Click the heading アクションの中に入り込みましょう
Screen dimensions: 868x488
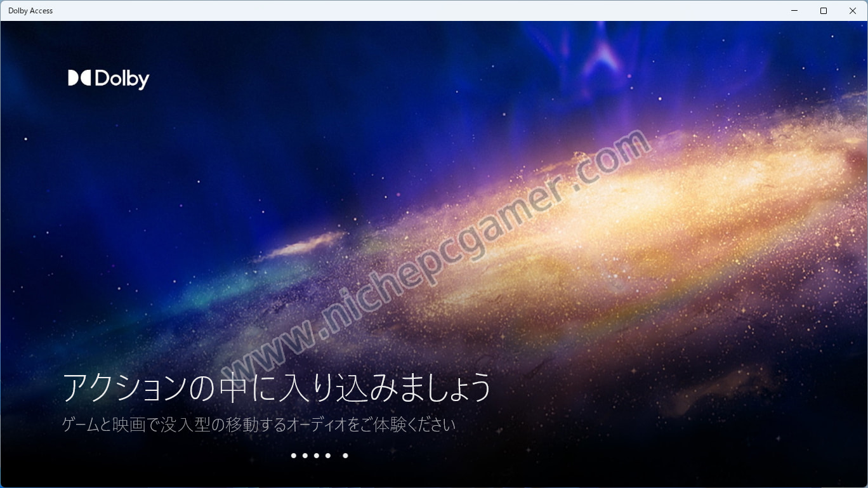click(x=277, y=387)
